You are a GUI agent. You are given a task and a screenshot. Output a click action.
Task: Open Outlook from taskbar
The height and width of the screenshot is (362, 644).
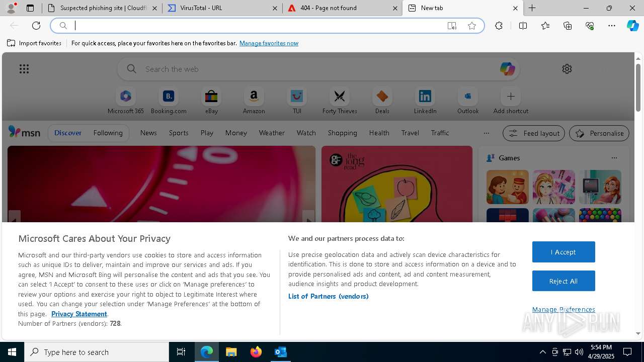tap(280, 352)
